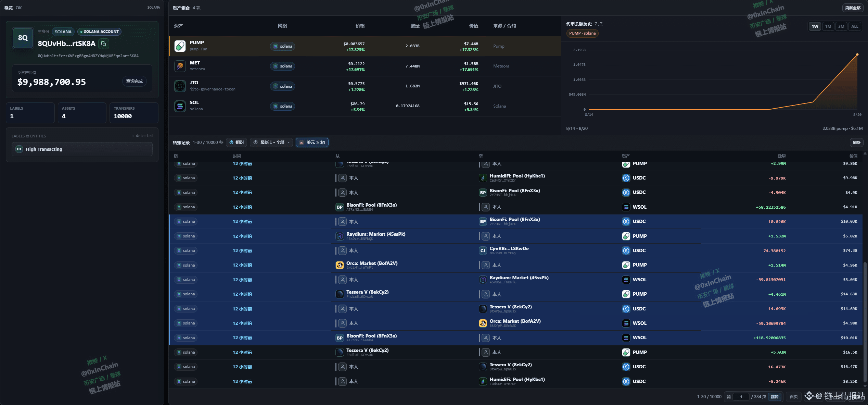868x405 pixels.
Task: Click the SOLANA identity tag
Action: (x=63, y=32)
